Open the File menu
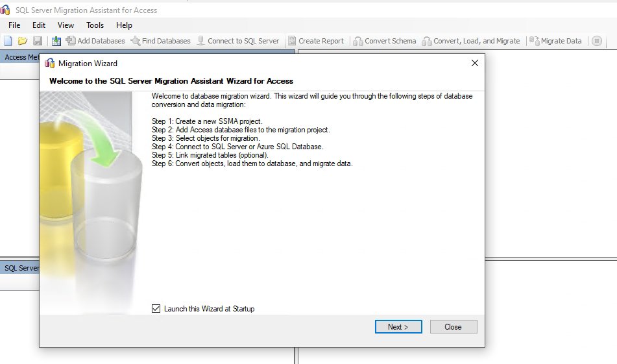 pos(14,25)
